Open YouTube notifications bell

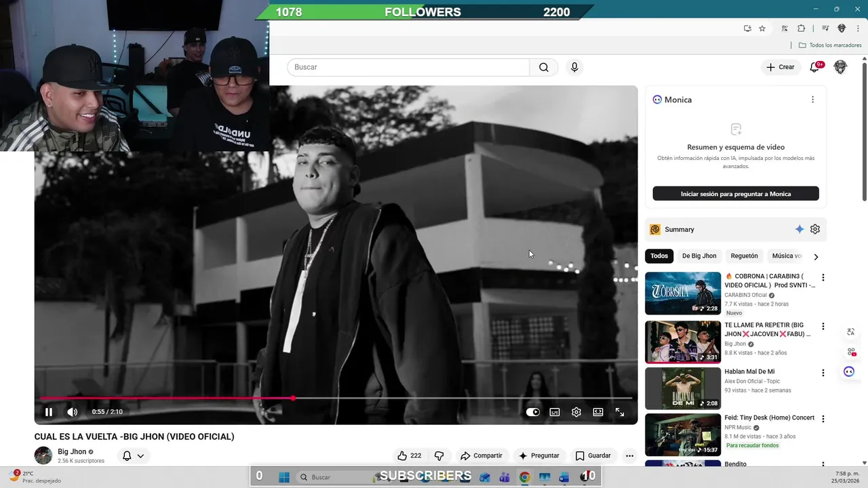[x=815, y=67]
